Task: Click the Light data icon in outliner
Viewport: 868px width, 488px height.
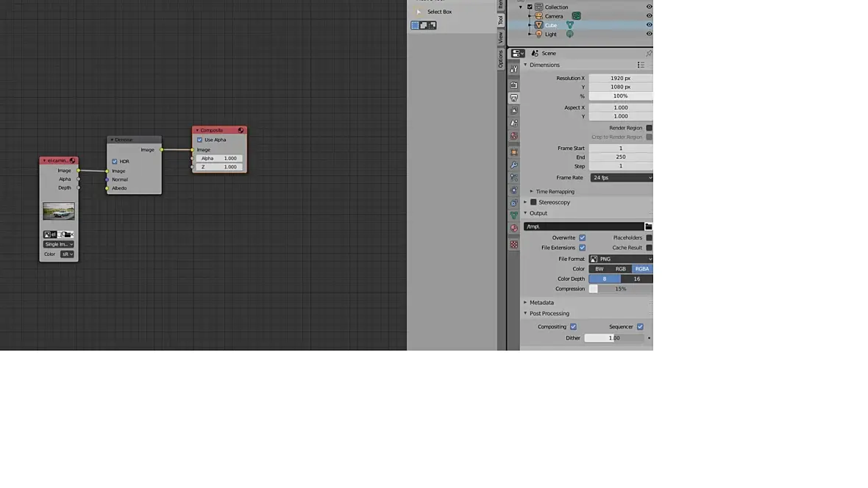Action: click(x=569, y=35)
